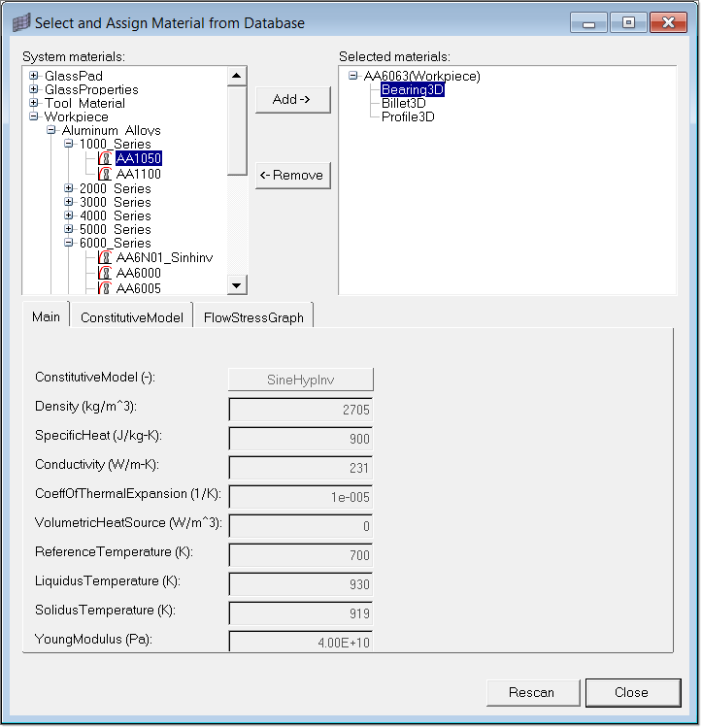This screenshot has width=702, height=728.
Task: Click the material icon beside AA1100
Action: click(105, 174)
